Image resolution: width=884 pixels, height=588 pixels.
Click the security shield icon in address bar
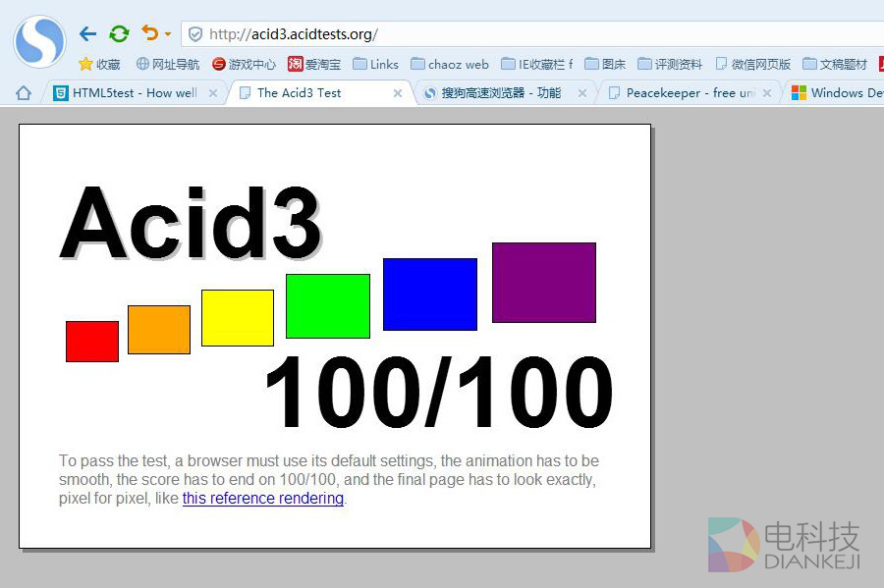195,34
